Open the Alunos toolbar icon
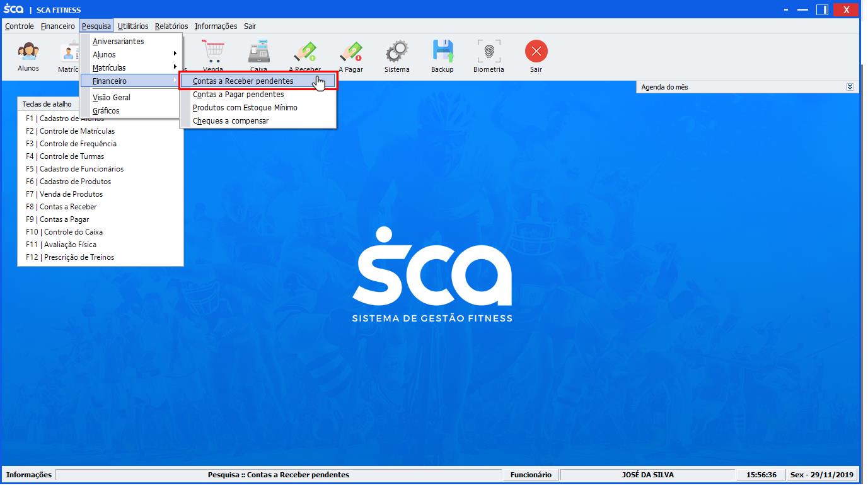The height and width of the screenshot is (488, 868). (x=28, y=56)
